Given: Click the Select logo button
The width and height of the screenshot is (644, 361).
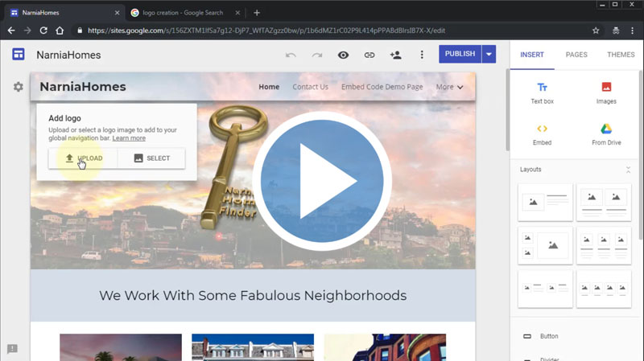Looking at the screenshot, I should 151,158.
